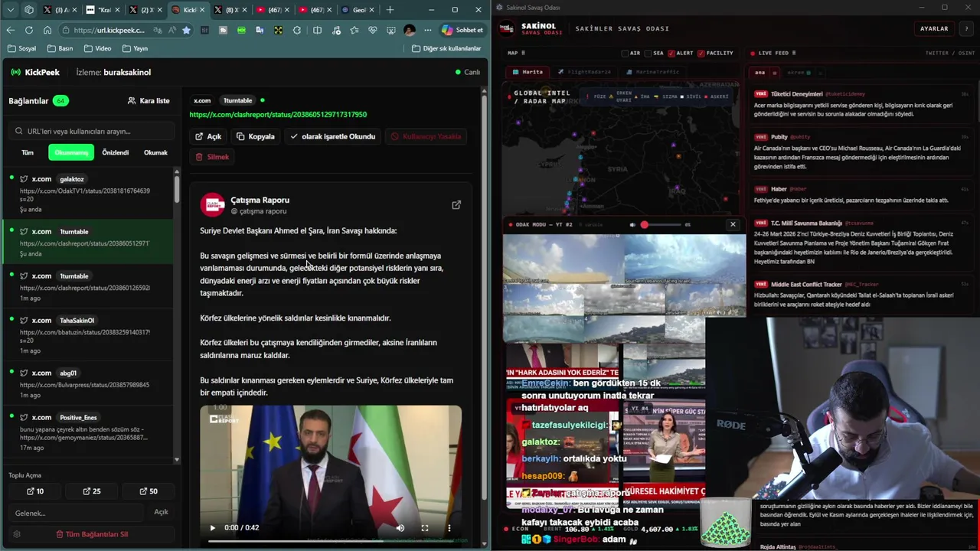
Task: Open KickPeek settings gear icon
Action: coord(17,534)
